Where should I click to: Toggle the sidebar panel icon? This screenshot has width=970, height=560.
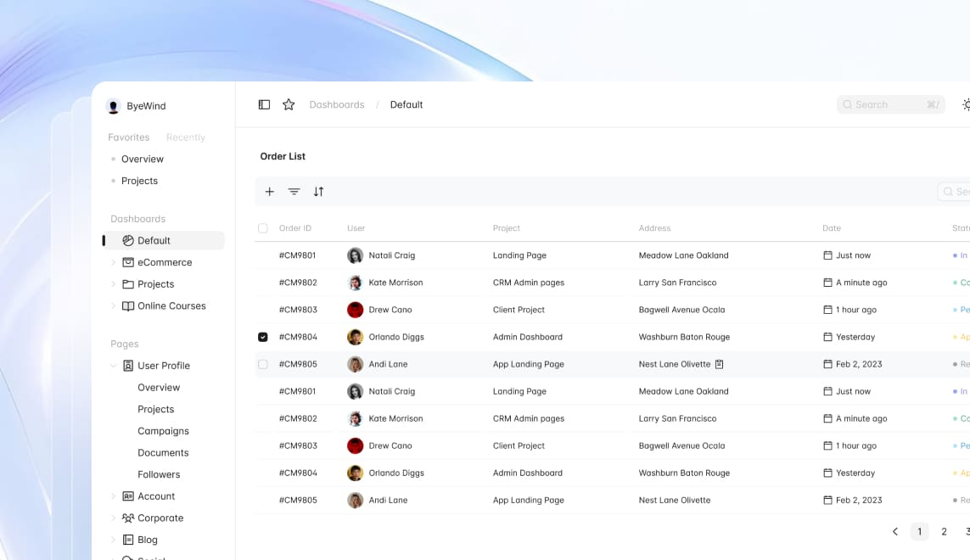[x=264, y=104]
